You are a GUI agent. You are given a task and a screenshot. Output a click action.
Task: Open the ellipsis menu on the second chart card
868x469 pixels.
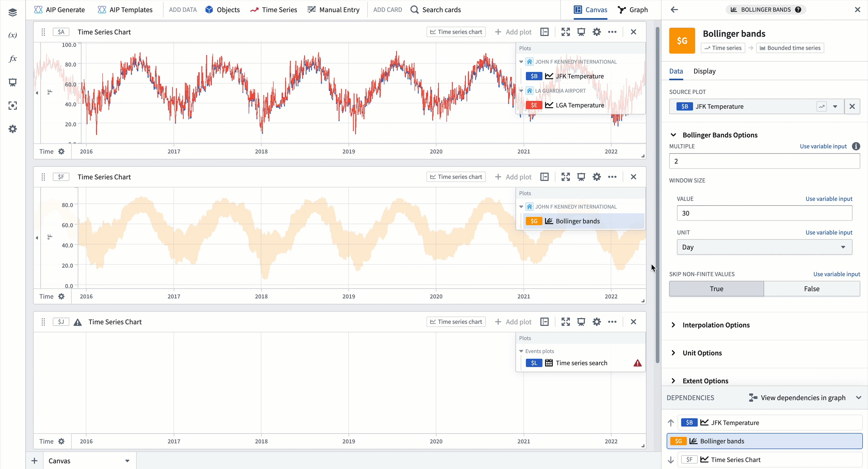click(x=612, y=177)
